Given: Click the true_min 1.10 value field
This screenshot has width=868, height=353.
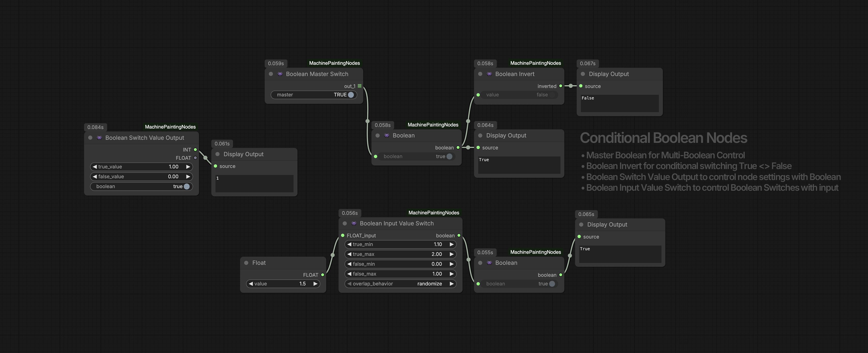Looking at the screenshot, I should pyautogui.click(x=401, y=244).
